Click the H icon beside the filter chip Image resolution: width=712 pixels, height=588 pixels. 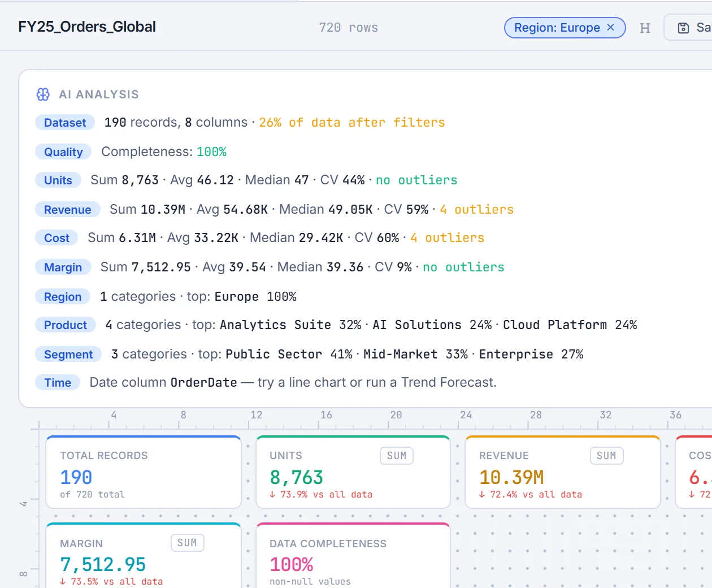(645, 28)
